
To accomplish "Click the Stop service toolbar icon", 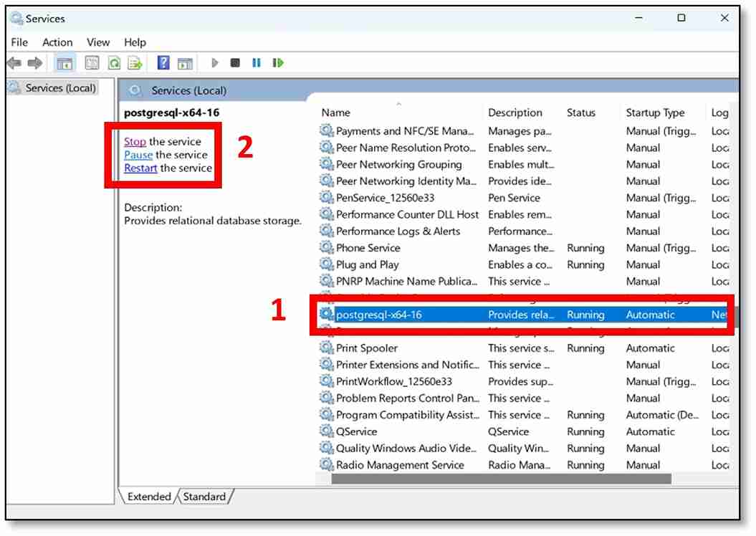I will tap(235, 63).
